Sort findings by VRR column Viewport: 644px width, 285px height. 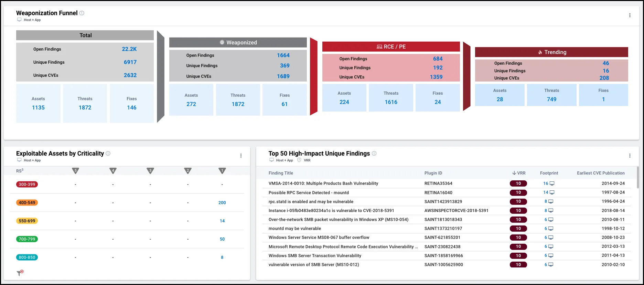pyautogui.click(x=519, y=173)
